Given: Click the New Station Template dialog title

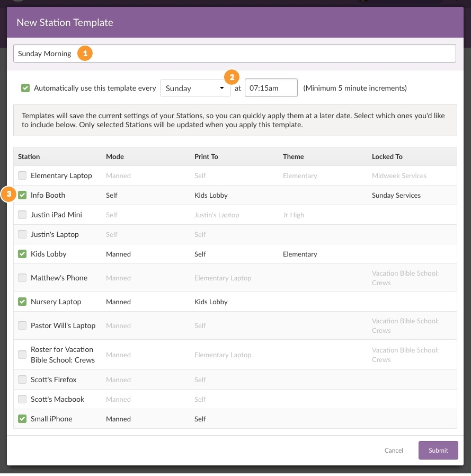Looking at the screenshot, I should [65, 22].
